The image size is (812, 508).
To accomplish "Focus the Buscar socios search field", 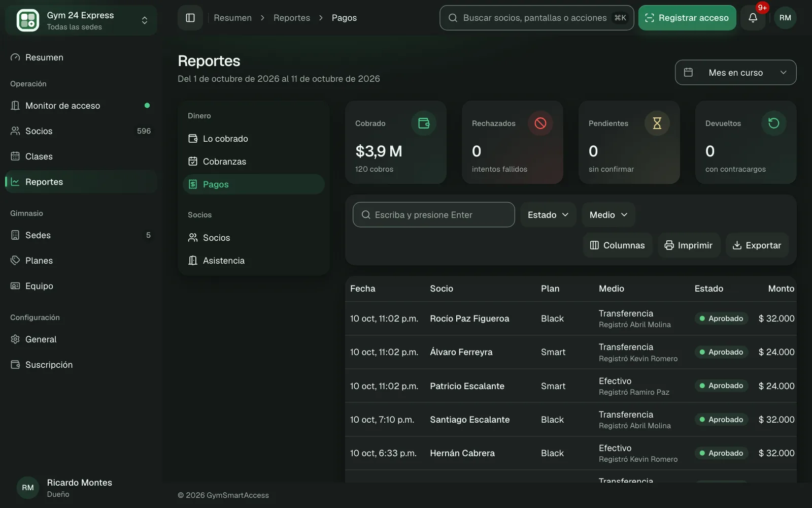I will [x=537, y=18].
